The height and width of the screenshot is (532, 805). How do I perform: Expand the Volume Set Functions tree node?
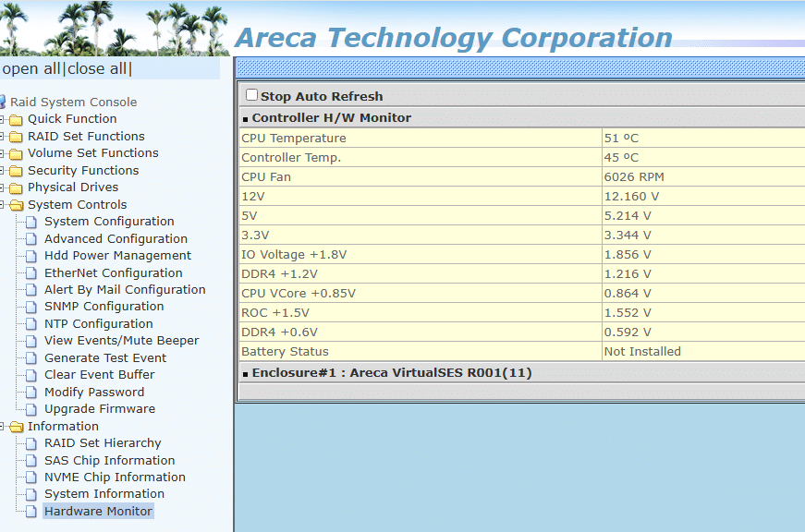pyautogui.click(x=3, y=153)
